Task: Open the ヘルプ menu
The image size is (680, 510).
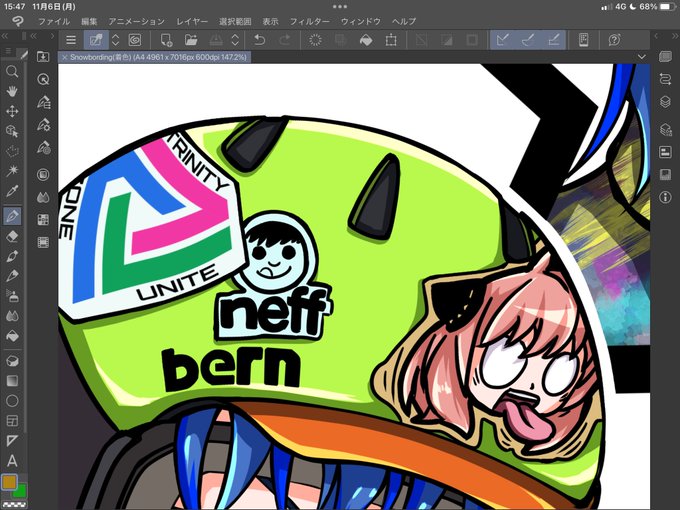Action: coord(404,21)
